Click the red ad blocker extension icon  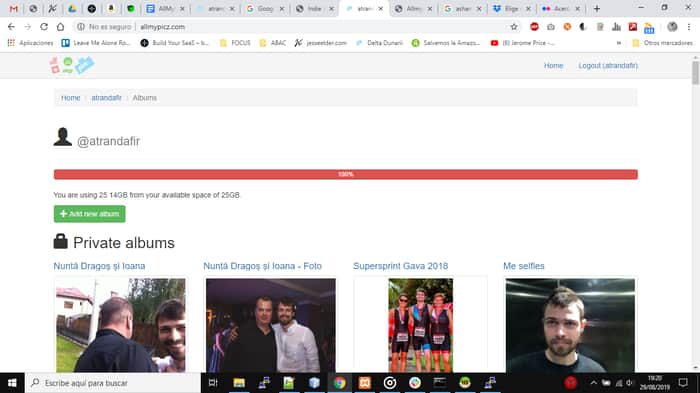pyautogui.click(x=534, y=27)
